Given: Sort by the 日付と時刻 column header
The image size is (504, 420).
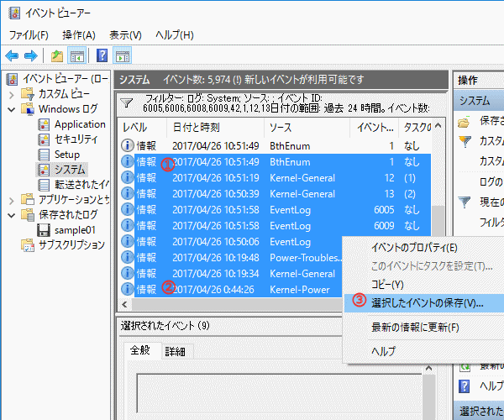Looking at the screenshot, I should point(196,127).
